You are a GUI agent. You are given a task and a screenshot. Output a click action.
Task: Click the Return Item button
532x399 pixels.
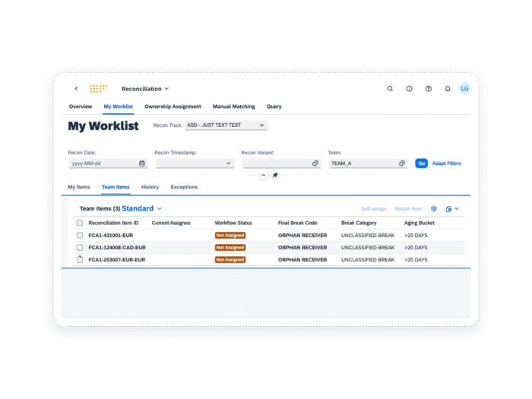pyautogui.click(x=408, y=209)
